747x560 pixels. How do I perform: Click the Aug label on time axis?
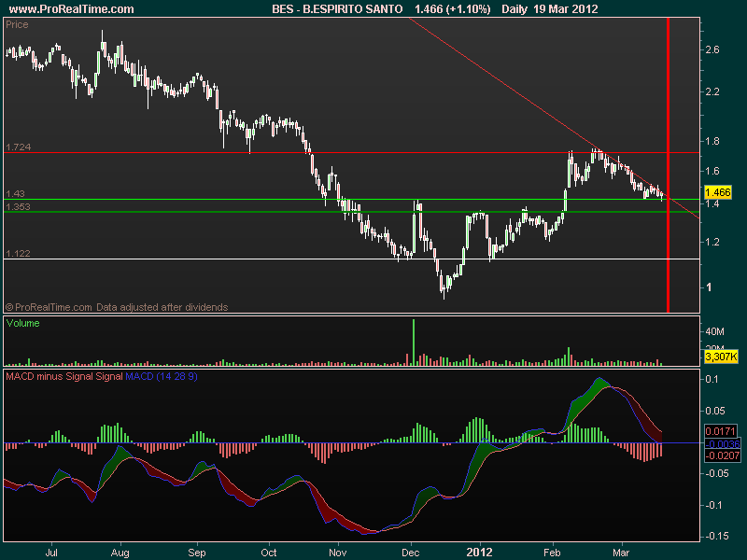coord(120,553)
